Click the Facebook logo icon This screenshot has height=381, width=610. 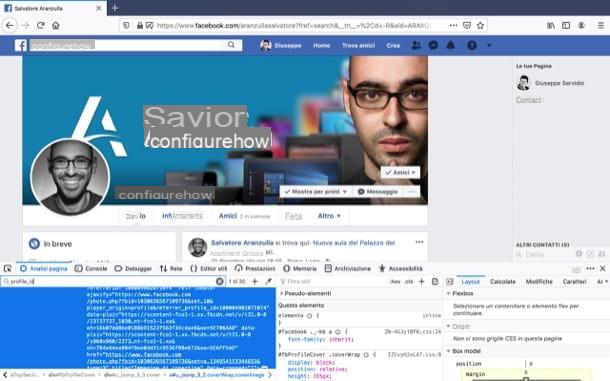[21, 45]
